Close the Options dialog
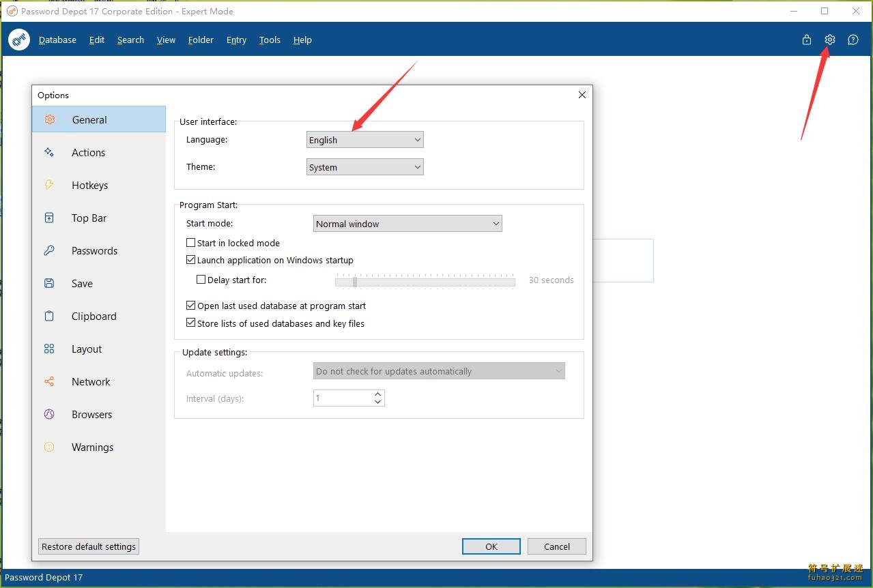The width and height of the screenshot is (873, 588). pyautogui.click(x=582, y=95)
